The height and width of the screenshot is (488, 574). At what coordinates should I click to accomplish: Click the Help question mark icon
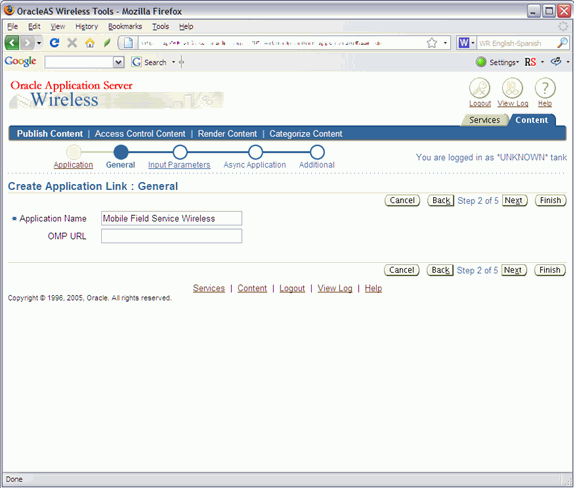click(545, 88)
